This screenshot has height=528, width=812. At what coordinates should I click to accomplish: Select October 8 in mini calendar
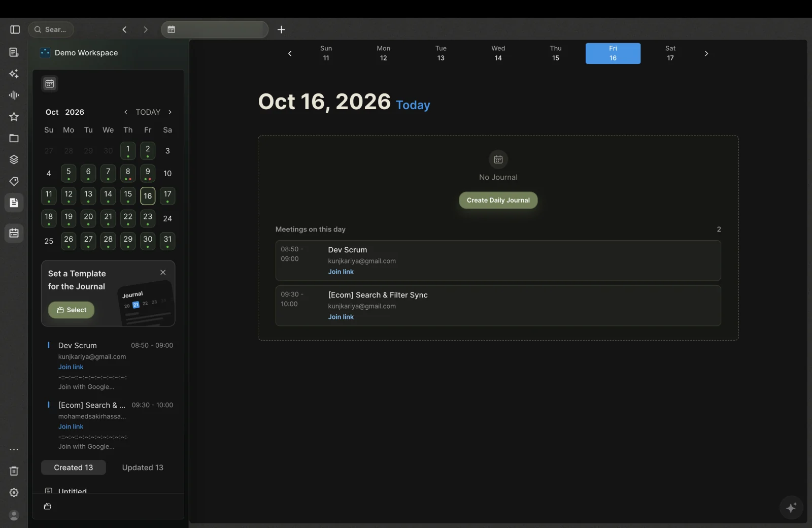pyautogui.click(x=128, y=173)
